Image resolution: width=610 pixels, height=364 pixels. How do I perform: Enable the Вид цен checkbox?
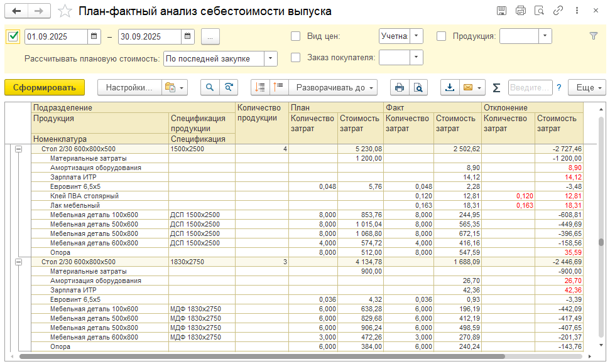[x=296, y=36]
